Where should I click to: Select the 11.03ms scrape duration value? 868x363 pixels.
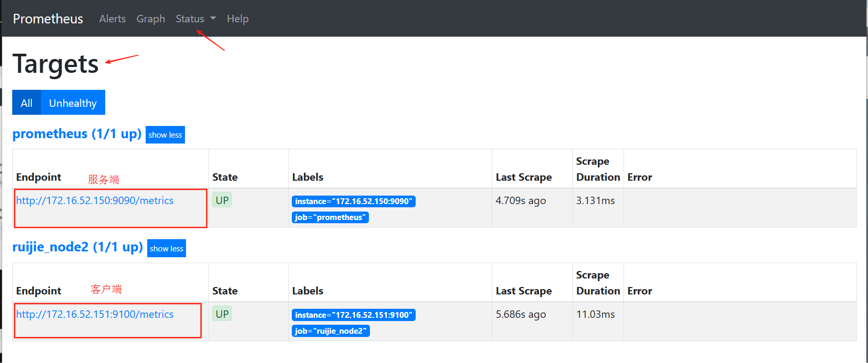tap(595, 314)
